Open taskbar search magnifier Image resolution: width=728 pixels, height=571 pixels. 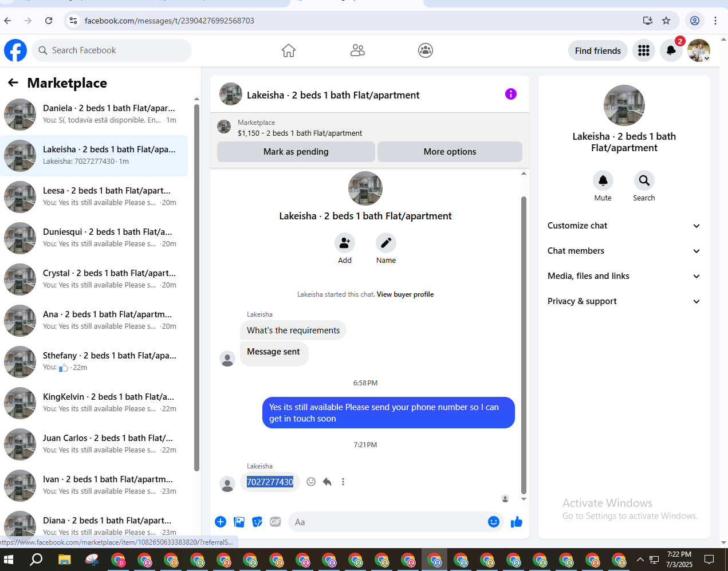pos(36,560)
